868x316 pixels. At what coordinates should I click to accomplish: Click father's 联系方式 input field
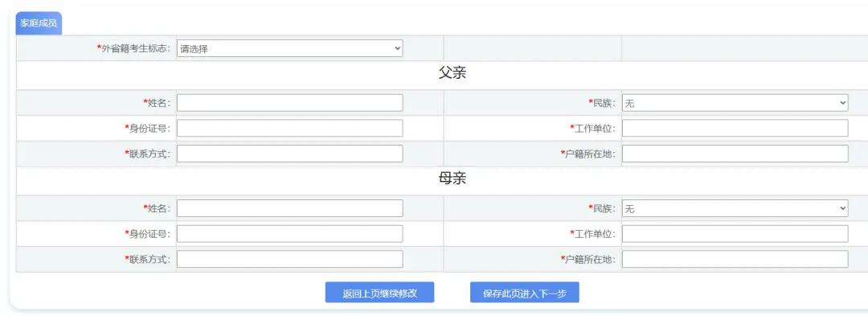(x=289, y=154)
